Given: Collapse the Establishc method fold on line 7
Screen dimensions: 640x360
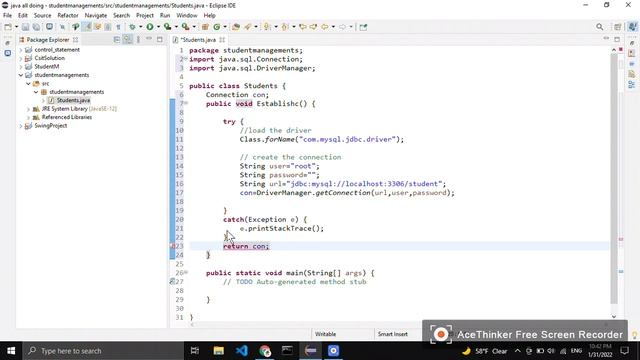Looking at the screenshot, I should point(186,103).
